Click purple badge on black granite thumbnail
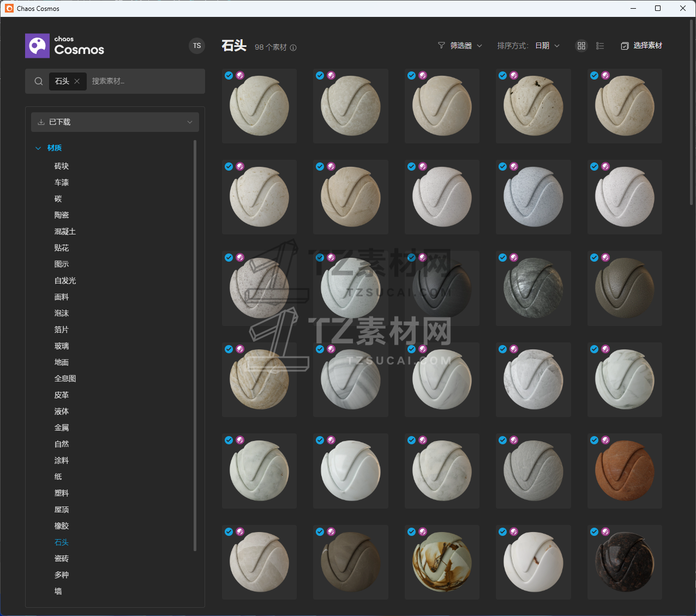Viewport: 696px width, 616px height. coord(605,532)
